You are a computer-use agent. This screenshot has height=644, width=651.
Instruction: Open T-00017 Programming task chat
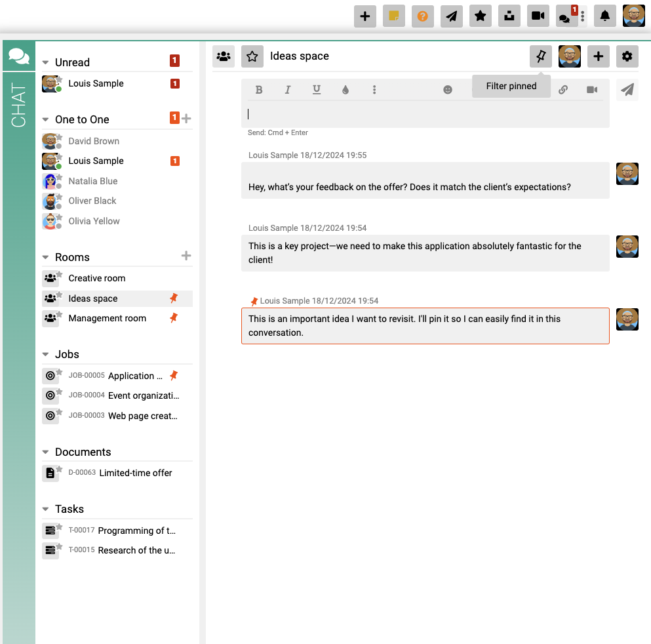tap(117, 531)
